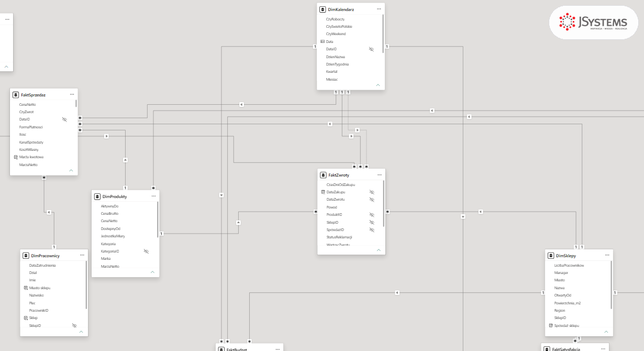Select the Powod field in FaktZwroty
This screenshot has width=644, height=351.
[332, 207]
